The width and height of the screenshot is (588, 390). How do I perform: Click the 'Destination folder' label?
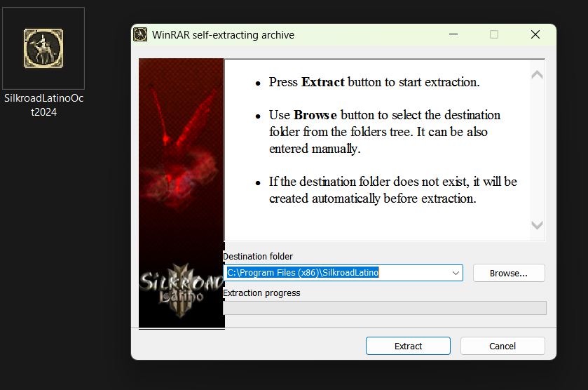click(258, 256)
